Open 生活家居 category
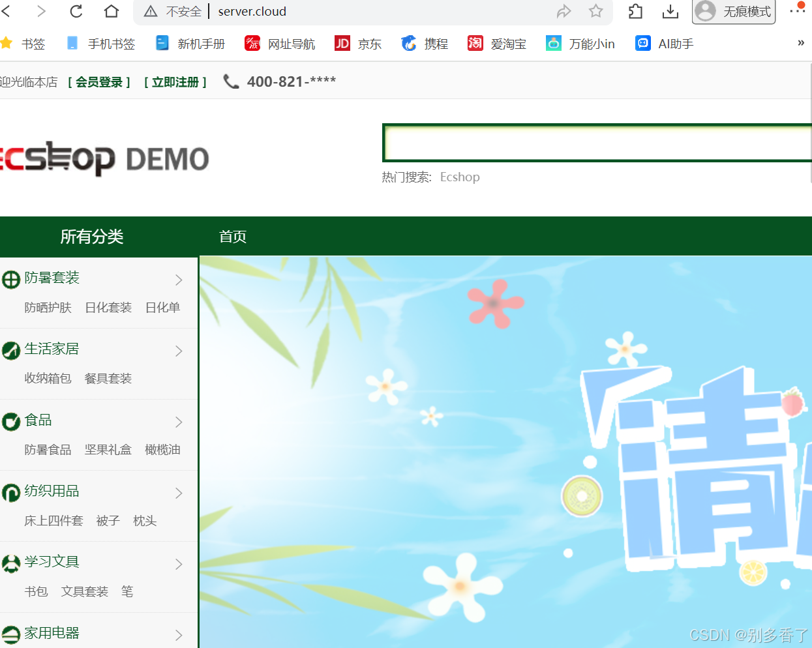This screenshot has height=648, width=812. 52,349
